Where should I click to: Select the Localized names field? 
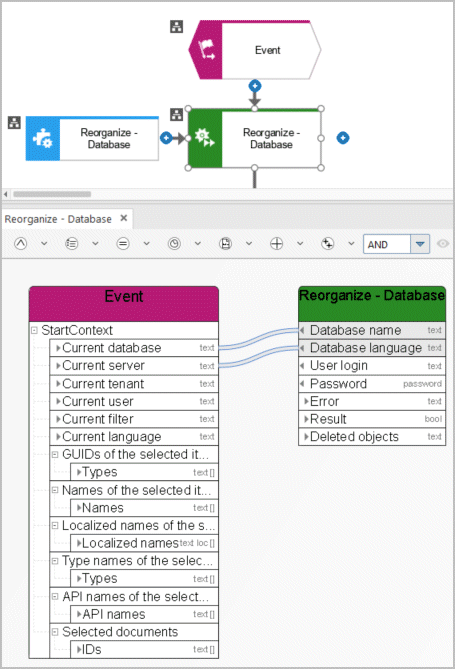click(144, 543)
